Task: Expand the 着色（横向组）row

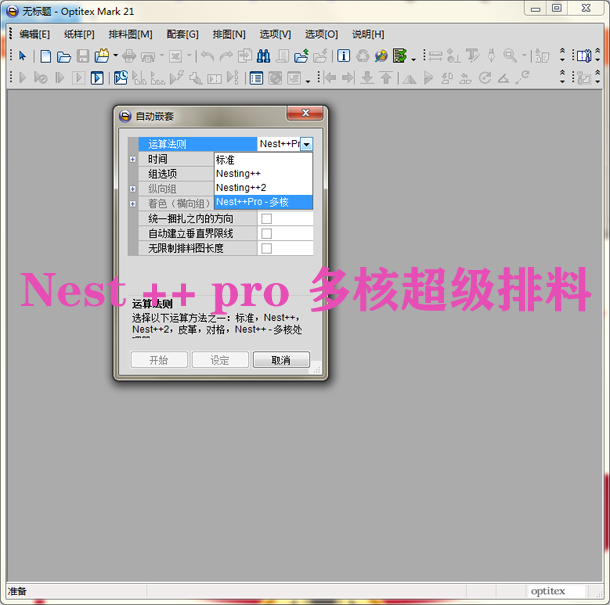Action: 133,203
